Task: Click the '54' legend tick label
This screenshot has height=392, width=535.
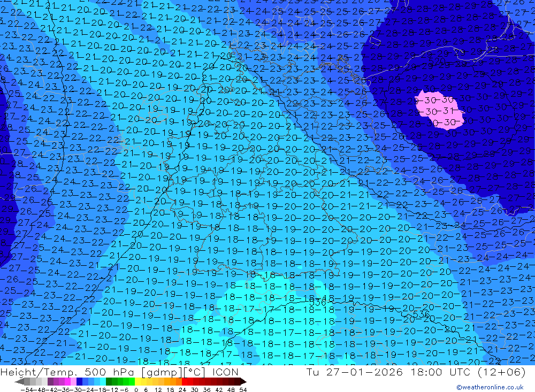Action: tap(243, 390)
